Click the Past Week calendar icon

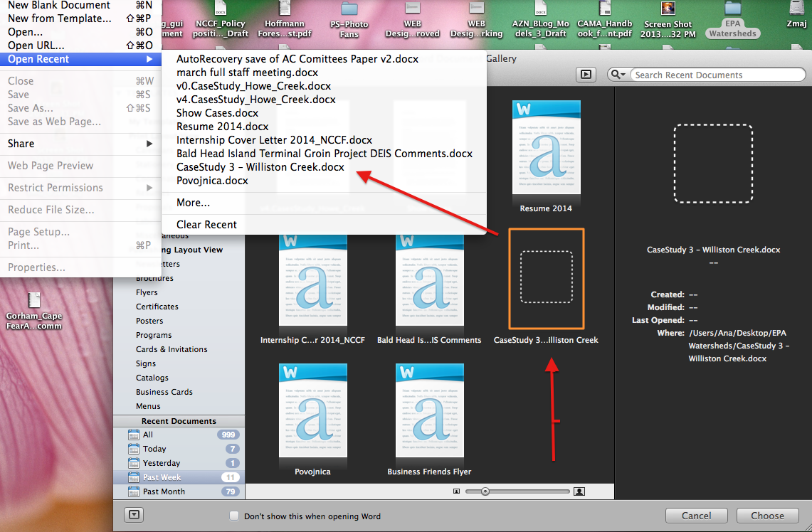[134, 477]
